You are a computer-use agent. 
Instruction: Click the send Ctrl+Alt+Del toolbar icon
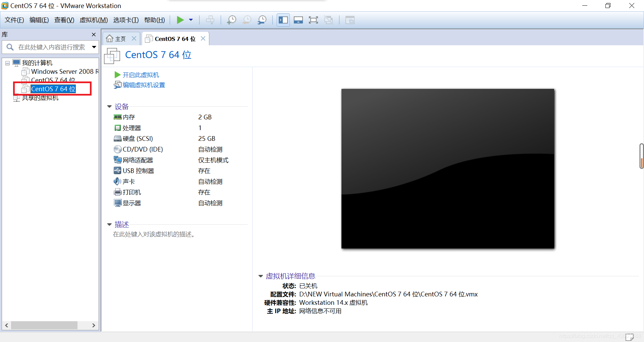pyautogui.click(x=210, y=20)
